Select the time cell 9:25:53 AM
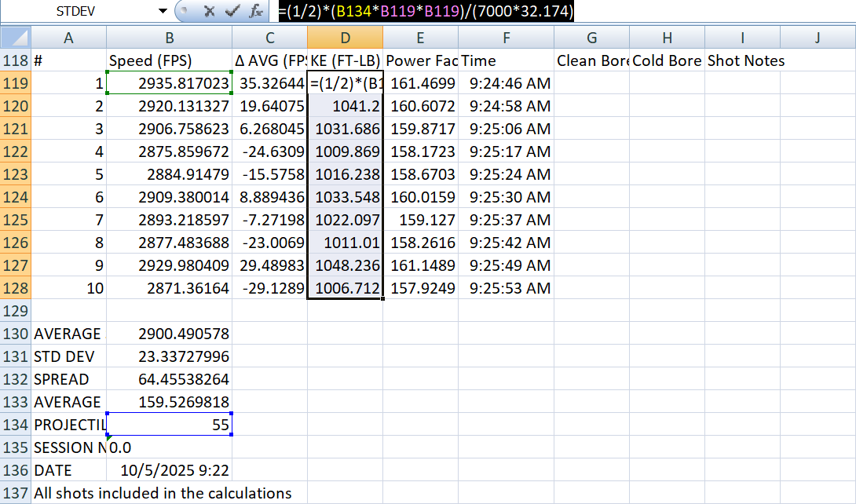Screen dimensions: 856x504 [x=506, y=288]
